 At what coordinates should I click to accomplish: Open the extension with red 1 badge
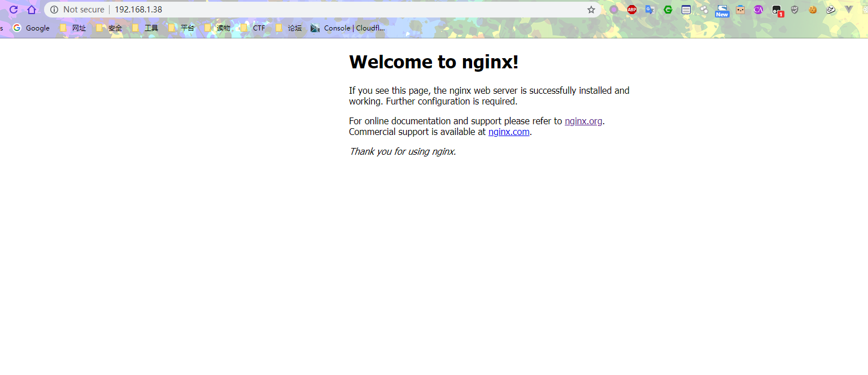[778, 11]
